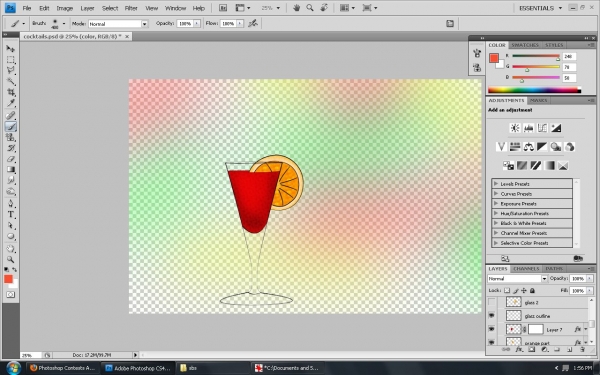The height and width of the screenshot is (375, 600).
Task: Add a Curves adjustment
Action: pos(542,128)
